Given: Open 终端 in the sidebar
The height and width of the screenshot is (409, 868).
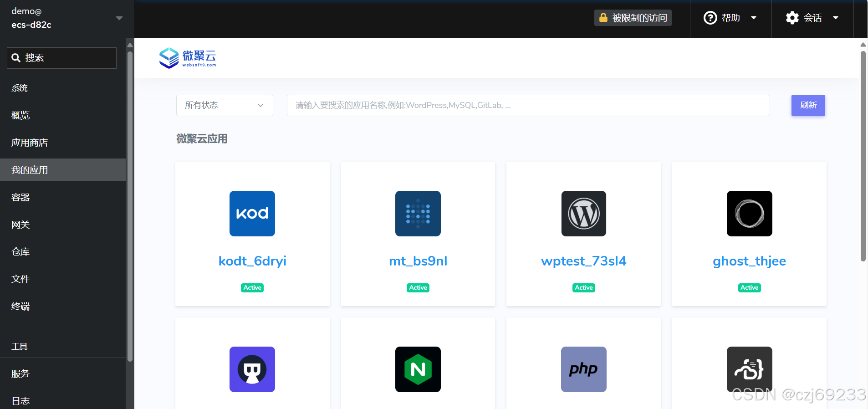Looking at the screenshot, I should click(x=63, y=307).
